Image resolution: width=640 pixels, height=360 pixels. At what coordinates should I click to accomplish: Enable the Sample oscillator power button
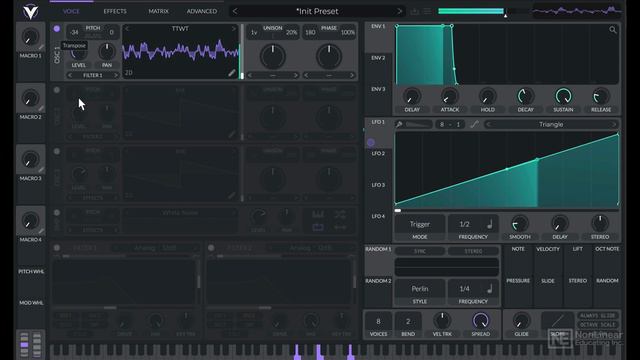(57, 213)
